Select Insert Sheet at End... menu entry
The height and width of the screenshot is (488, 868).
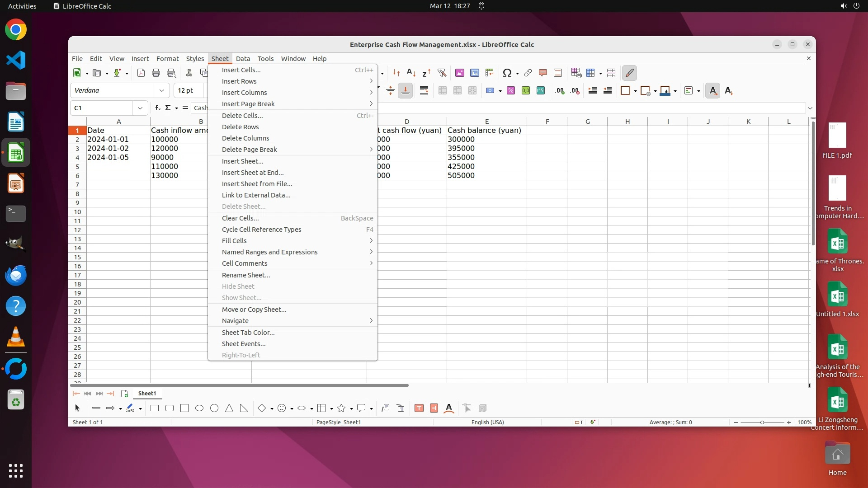(x=253, y=173)
